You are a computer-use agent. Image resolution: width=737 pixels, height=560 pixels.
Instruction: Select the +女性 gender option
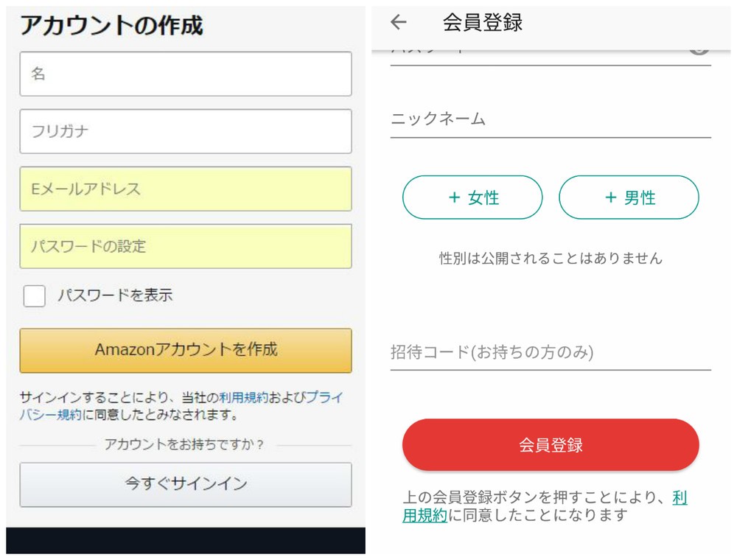pyautogui.click(x=472, y=197)
